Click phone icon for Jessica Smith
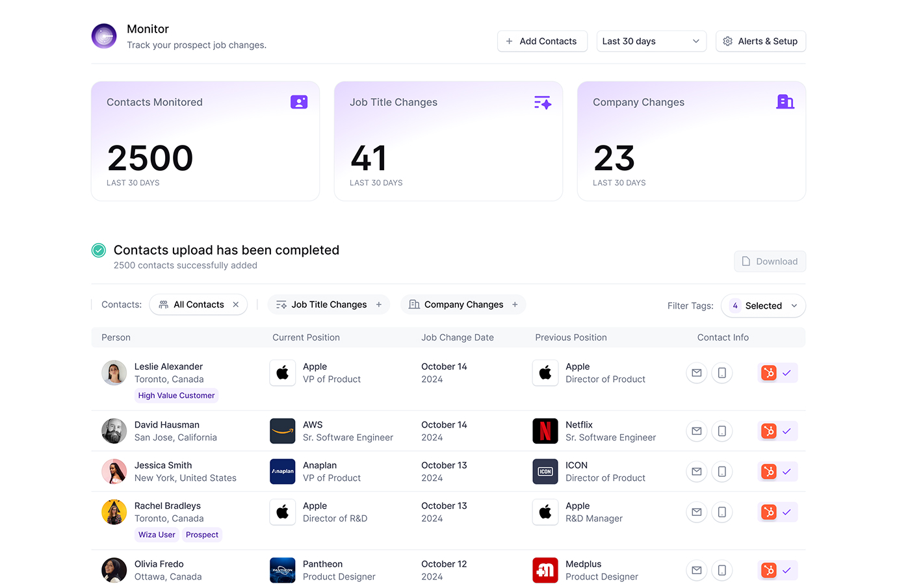This screenshot has height=588, width=897. coord(722,472)
